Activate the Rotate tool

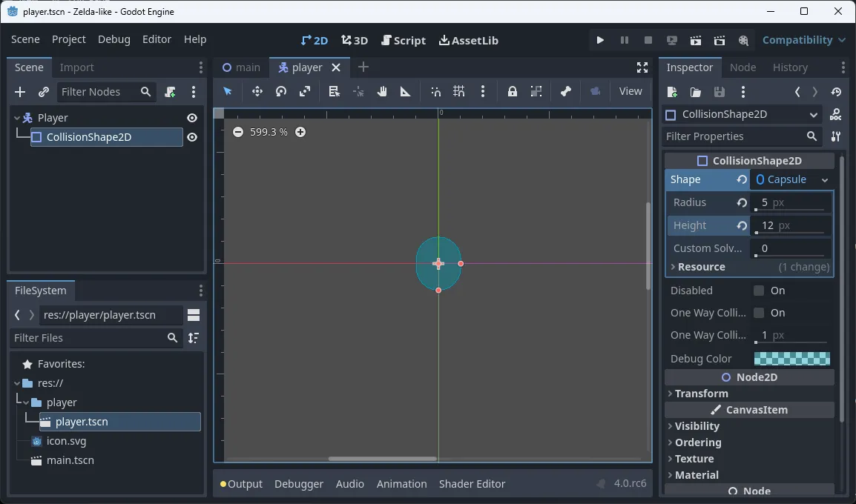(280, 91)
